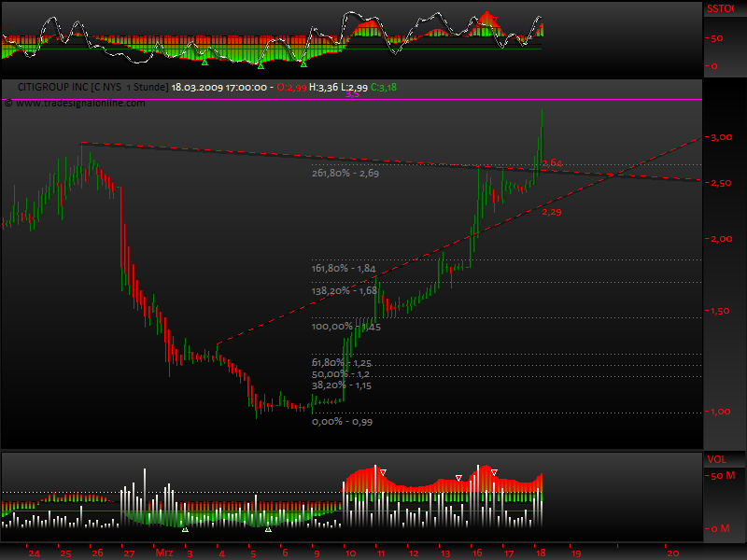Jump to date 25 on time axis
The image size is (747, 560).
[x=65, y=553]
